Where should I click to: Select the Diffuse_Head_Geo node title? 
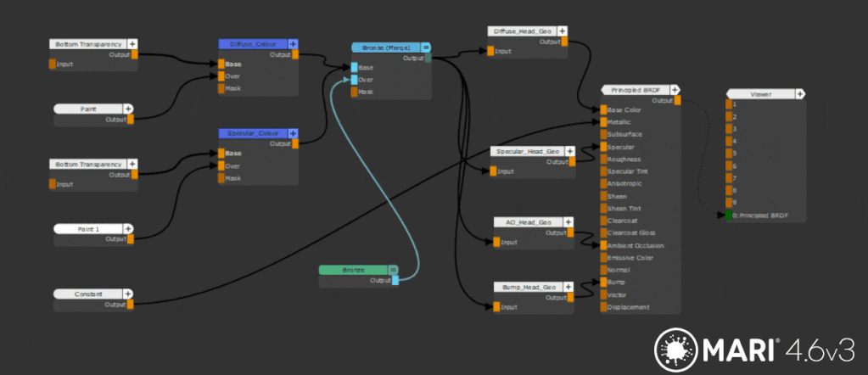click(523, 31)
